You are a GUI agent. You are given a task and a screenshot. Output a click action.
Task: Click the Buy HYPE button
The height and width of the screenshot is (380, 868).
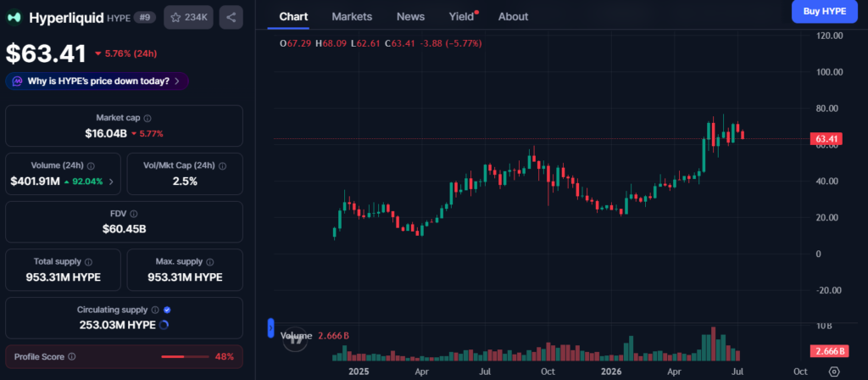[824, 11]
